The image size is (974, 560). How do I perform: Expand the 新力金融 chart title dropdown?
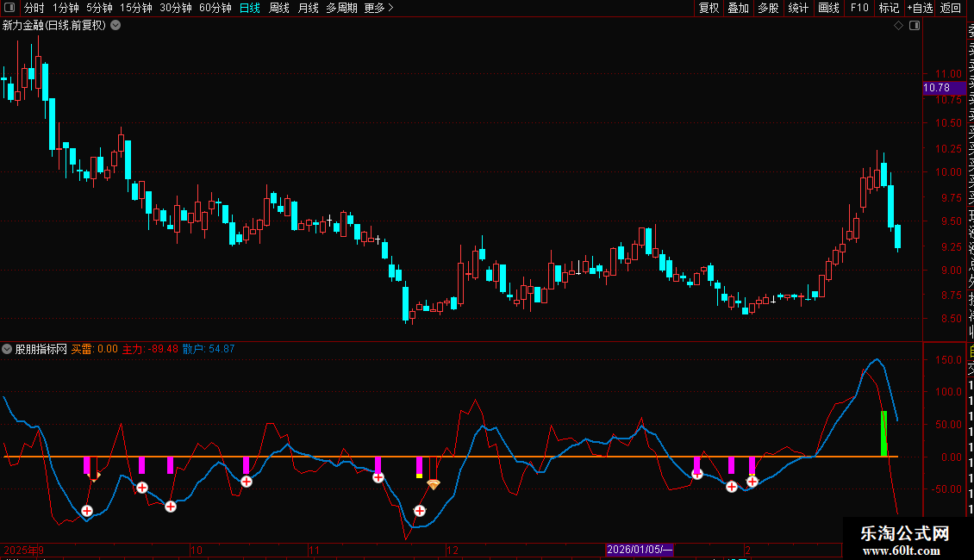[x=116, y=26]
